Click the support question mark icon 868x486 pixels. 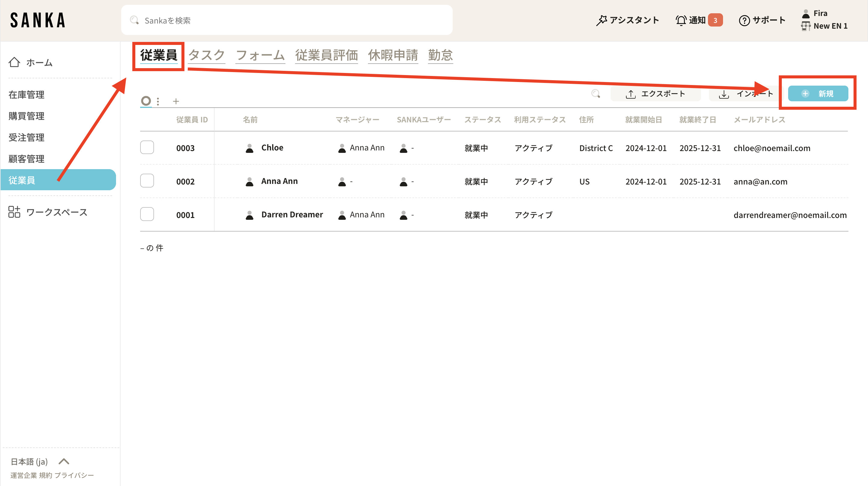point(744,20)
